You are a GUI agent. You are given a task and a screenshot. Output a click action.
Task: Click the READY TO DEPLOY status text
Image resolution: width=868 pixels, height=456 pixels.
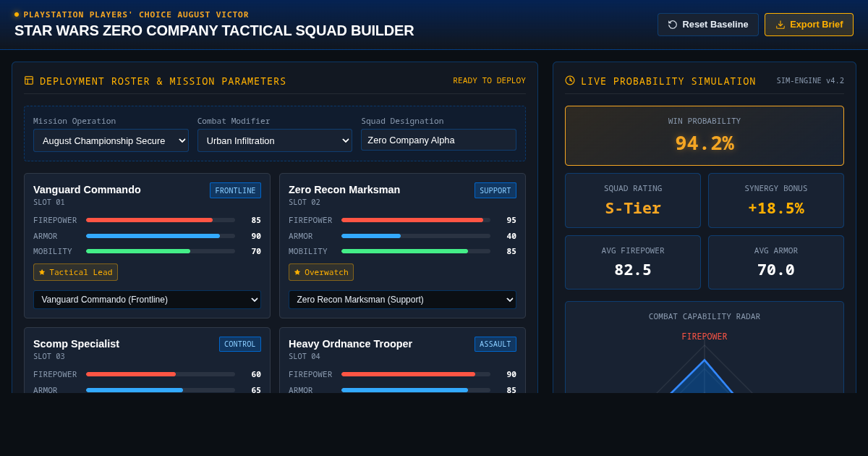tap(490, 80)
